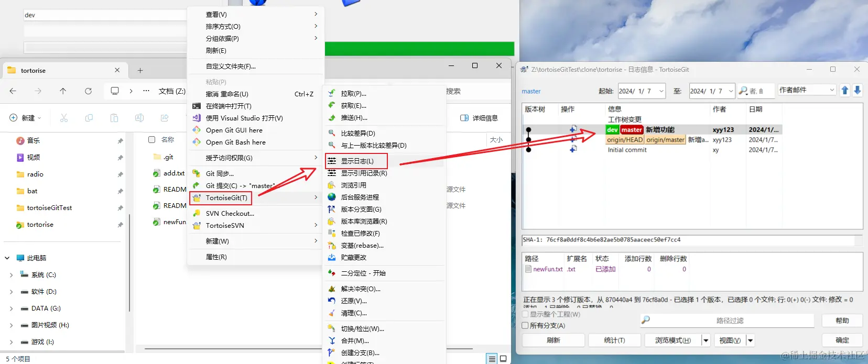Click the SVN Checkout icon
The image size is (868, 364).
(197, 213)
